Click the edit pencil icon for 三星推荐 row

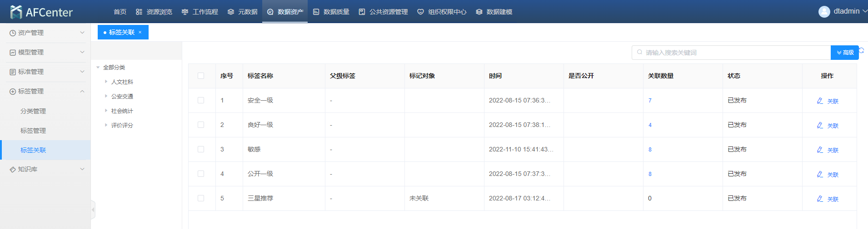click(x=820, y=199)
